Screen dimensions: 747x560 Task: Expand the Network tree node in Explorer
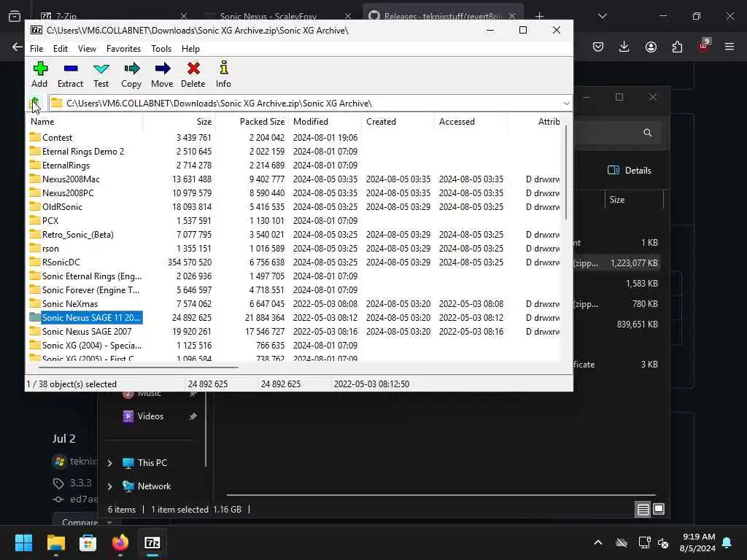click(109, 486)
